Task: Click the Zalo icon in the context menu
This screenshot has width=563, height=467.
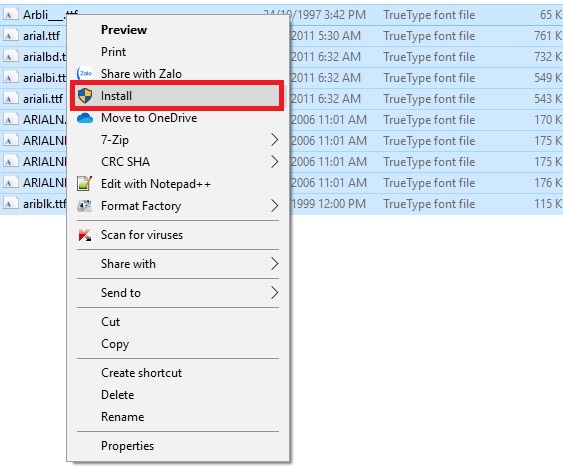Action: 85,74
